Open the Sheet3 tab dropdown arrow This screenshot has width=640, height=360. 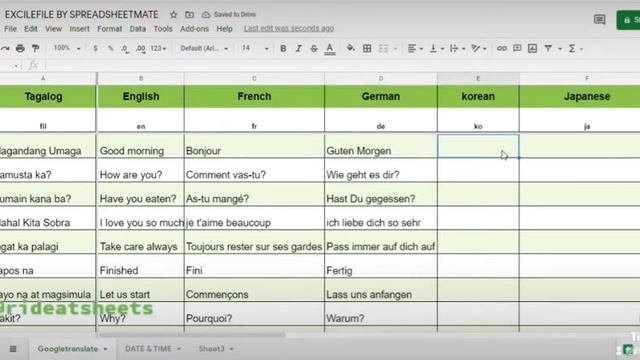pyautogui.click(x=231, y=349)
